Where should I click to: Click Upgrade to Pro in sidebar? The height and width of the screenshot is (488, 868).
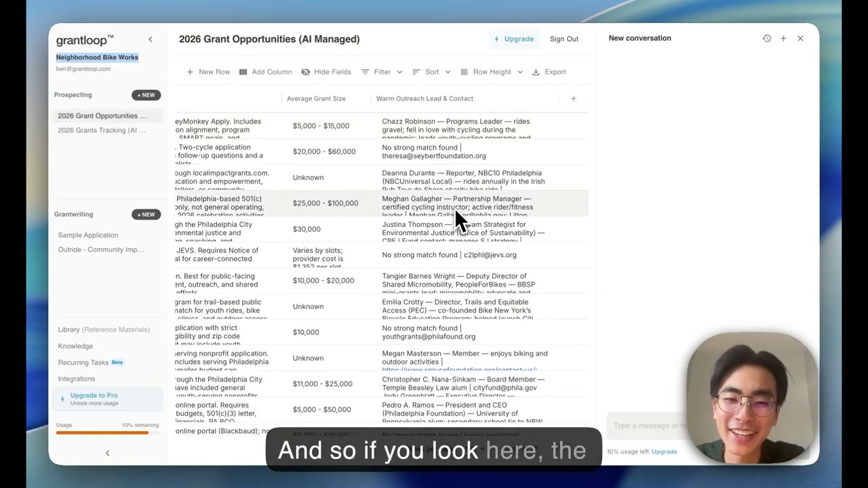[x=107, y=399]
